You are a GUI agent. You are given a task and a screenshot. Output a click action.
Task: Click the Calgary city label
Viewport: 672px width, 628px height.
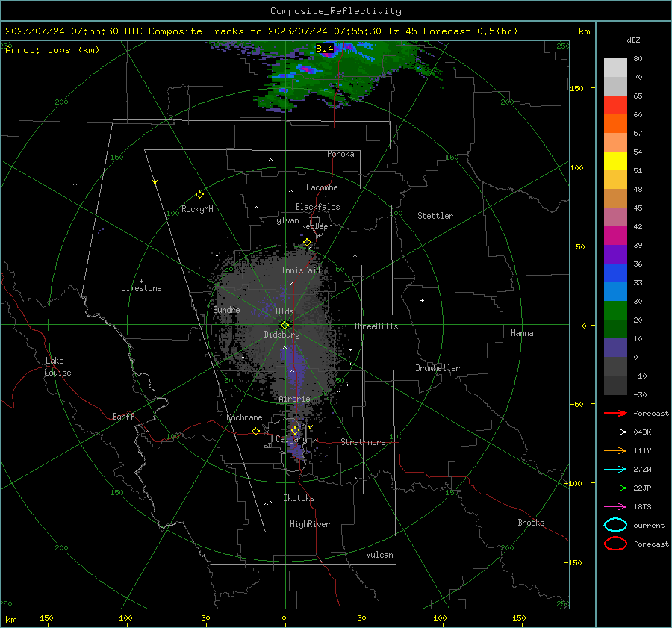[291, 439]
